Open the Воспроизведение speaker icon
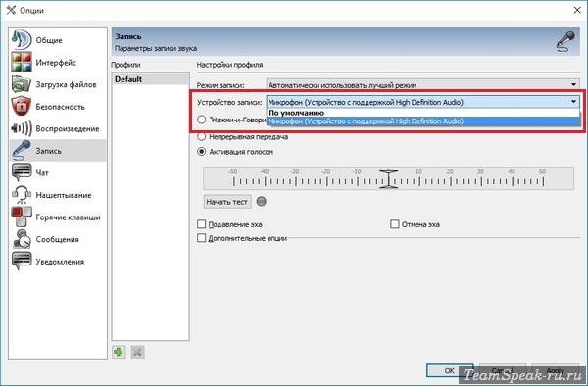This screenshot has width=588, height=386. point(21,128)
